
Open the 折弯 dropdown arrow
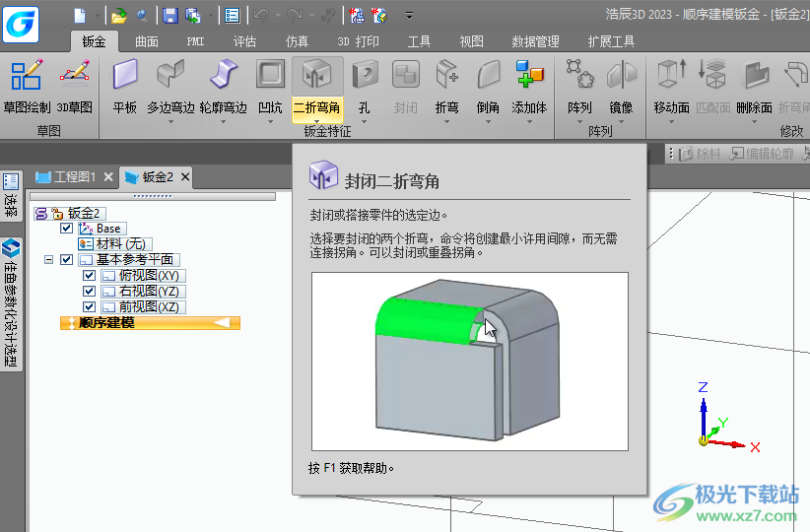pyautogui.click(x=446, y=122)
